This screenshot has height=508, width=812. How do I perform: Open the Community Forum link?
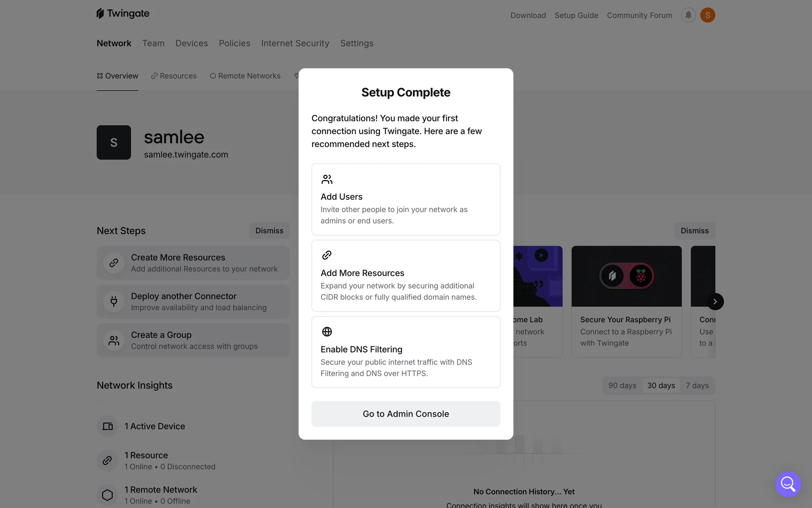coord(639,15)
